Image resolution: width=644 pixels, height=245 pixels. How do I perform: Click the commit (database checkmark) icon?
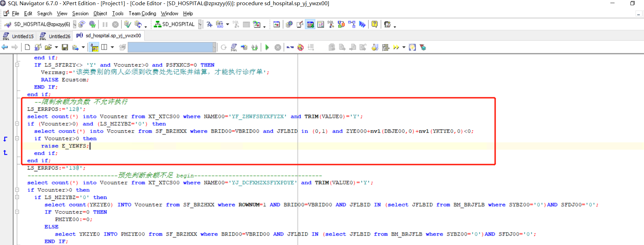pos(127,24)
